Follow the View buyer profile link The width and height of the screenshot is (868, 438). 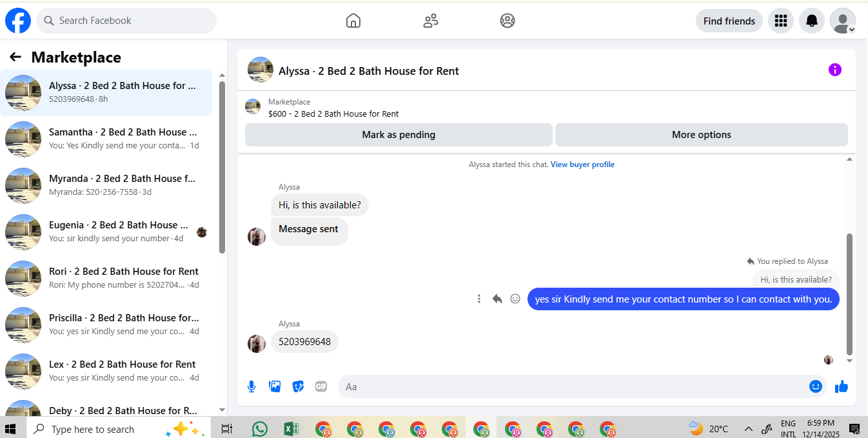click(x=582, y=164)
